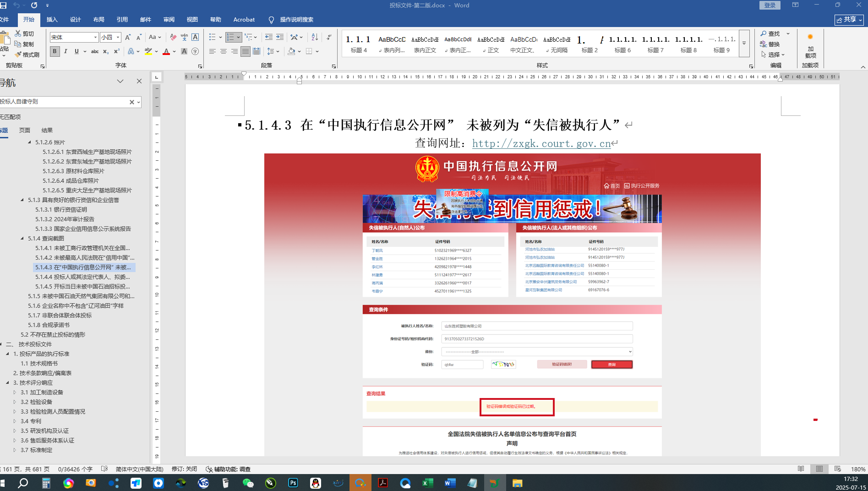This screenshot has width=868, height=491.
Task: Shrink font size with the smaller A icon
Action: click(x=138, y=37)
